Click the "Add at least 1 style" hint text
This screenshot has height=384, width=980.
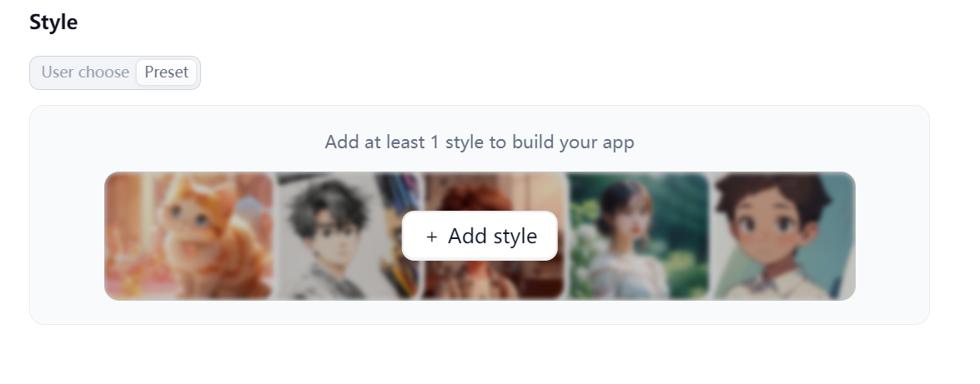(480, 142)
